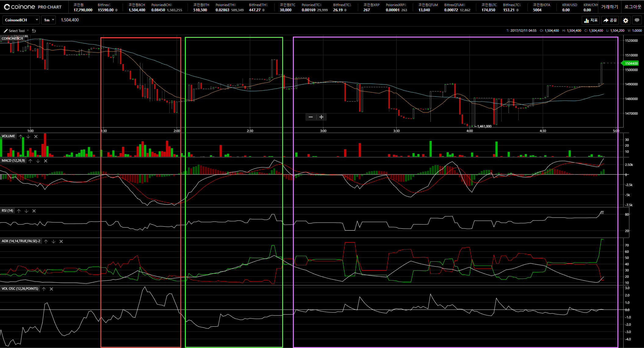644x348 pixels.
Task: Zoom in the chart with plus button
Action: 321,117
